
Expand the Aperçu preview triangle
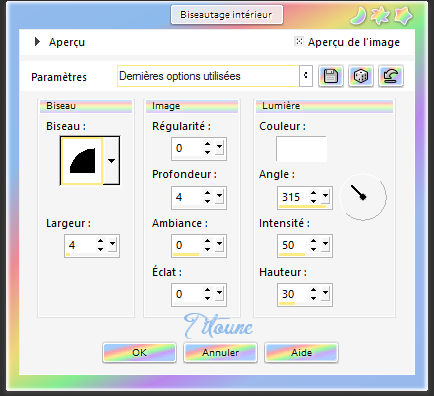(x=37, y=42)
